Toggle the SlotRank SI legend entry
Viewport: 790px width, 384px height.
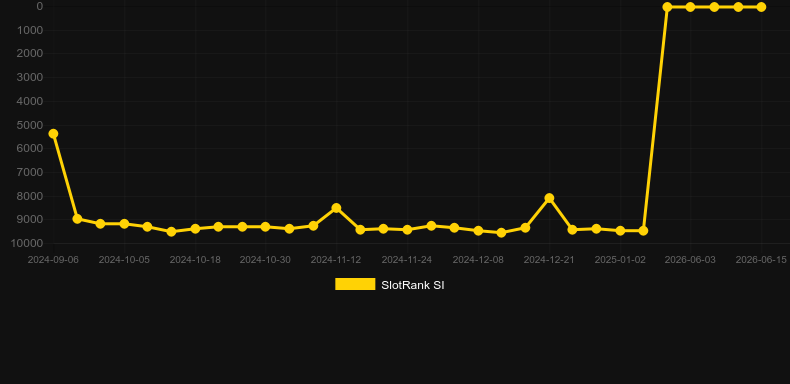coord(389,285)
